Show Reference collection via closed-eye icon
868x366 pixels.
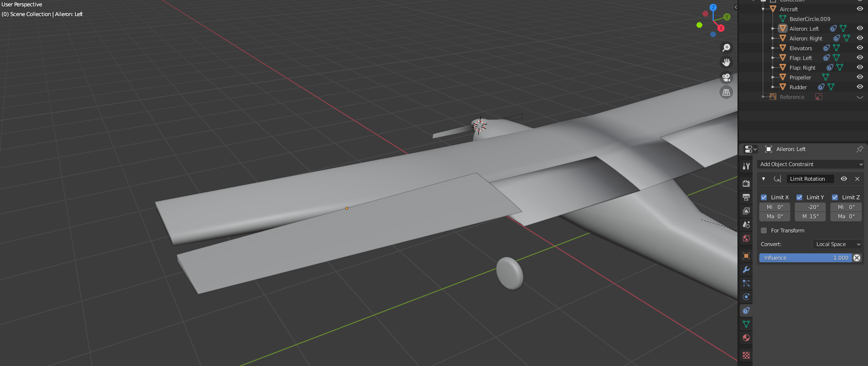pos(860,97)
